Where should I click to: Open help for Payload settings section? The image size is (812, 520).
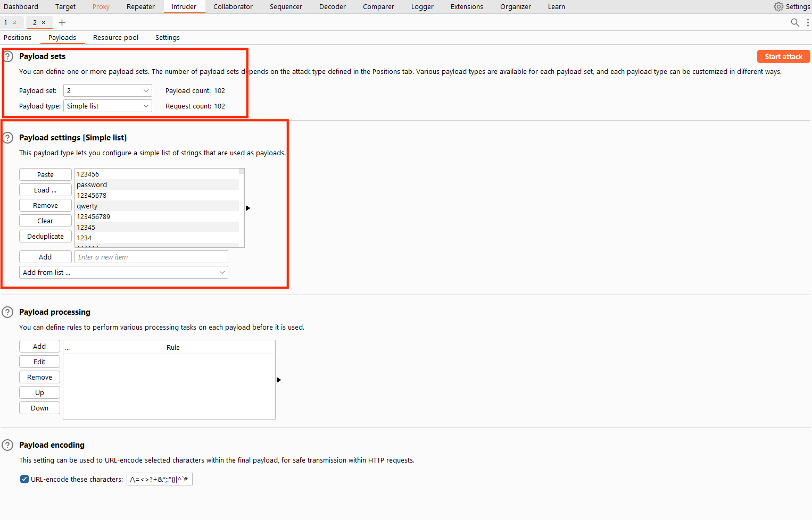(x=7, y=137)
